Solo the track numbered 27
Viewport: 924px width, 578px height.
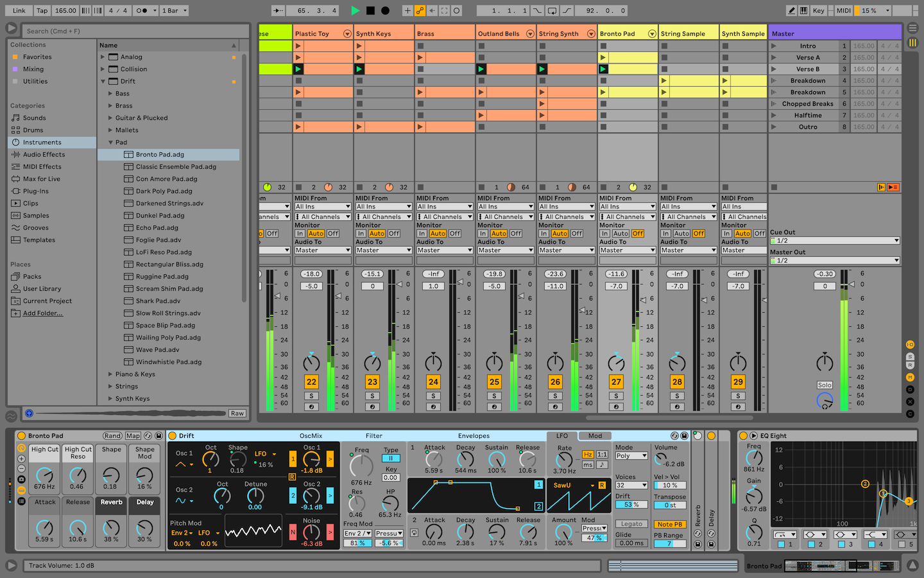tap(616, 396)
